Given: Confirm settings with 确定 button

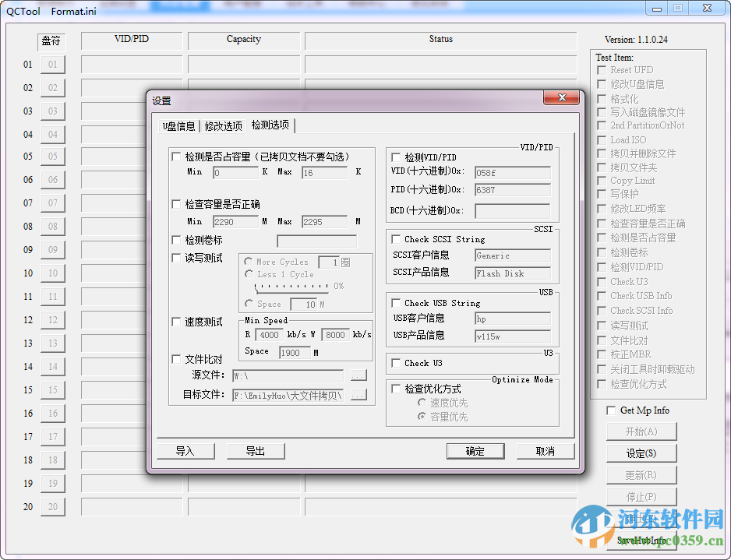Looking at the screenshot, I should click(x=475, y=451).
